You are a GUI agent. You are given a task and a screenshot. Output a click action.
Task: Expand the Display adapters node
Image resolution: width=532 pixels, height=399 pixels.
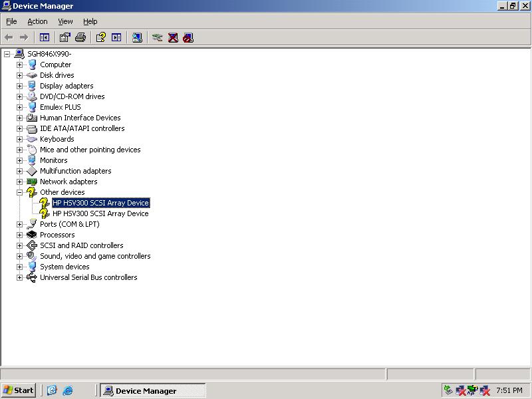(x=19, y=86)
